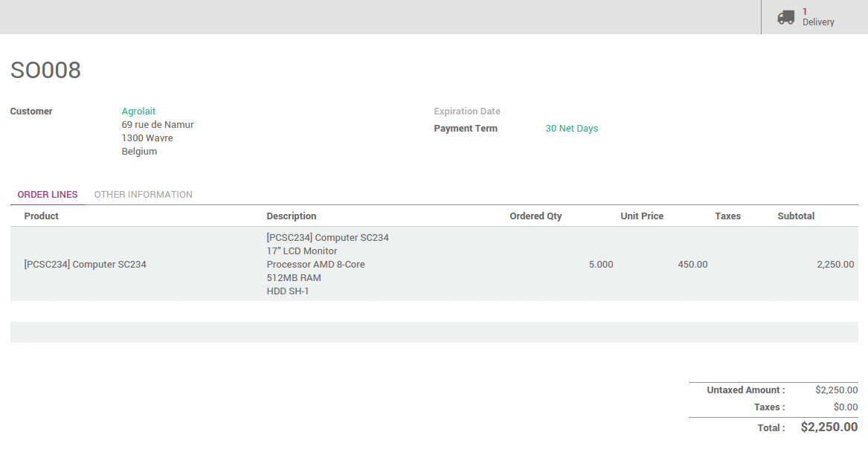Click the delivery truck icon

tap(786, 17)
